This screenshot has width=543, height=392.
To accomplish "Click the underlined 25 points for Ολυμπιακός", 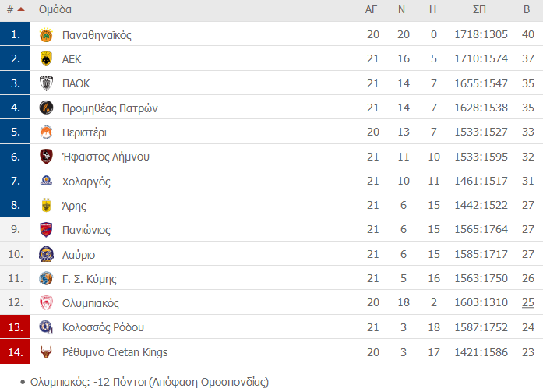I will pos(528,302).
